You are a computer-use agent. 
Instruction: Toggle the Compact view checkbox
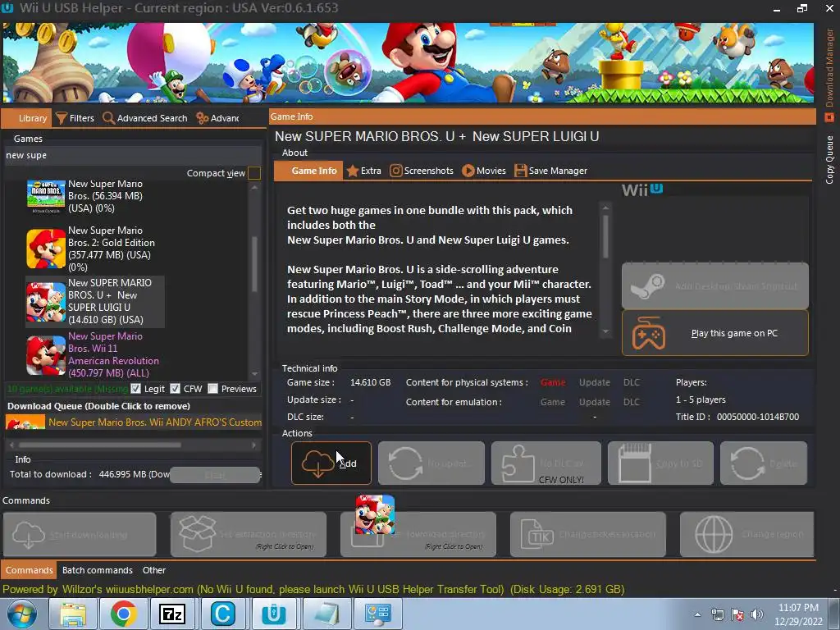pos(254,173)
